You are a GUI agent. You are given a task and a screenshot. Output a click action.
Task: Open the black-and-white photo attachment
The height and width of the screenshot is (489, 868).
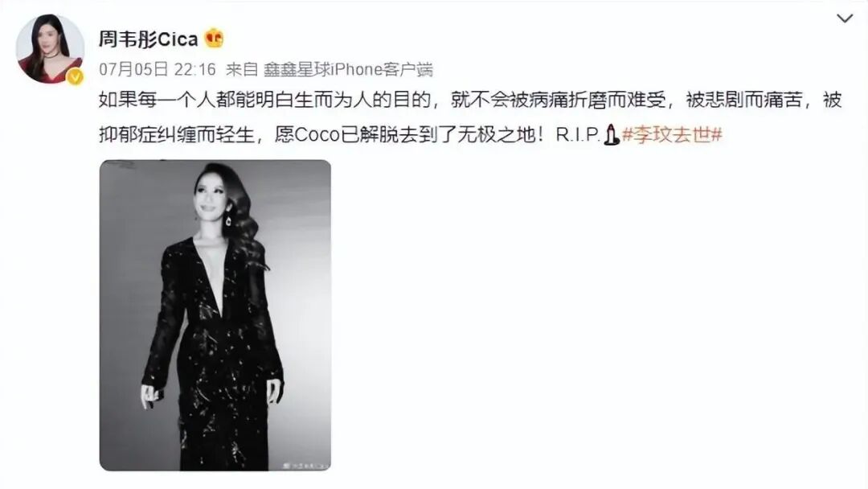(215, 315)
